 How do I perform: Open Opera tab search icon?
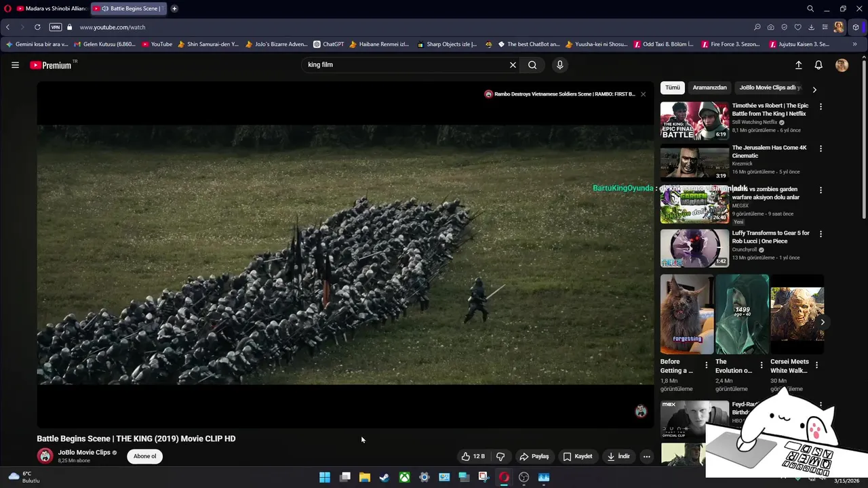(810, 9)
